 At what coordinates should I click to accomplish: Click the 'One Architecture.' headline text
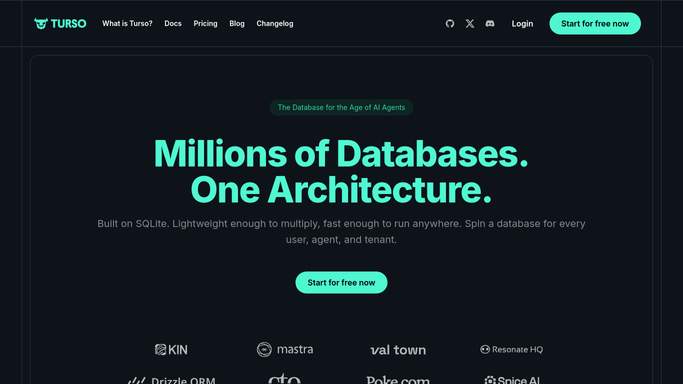click(342, 190)
